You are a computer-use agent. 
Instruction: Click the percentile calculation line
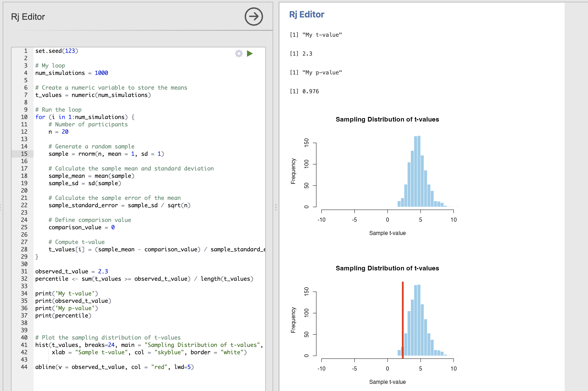pos(144,279)
